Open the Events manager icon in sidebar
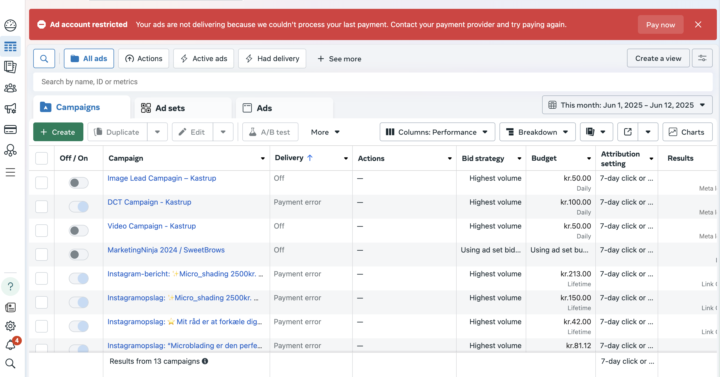 click(x=10, y=150)
